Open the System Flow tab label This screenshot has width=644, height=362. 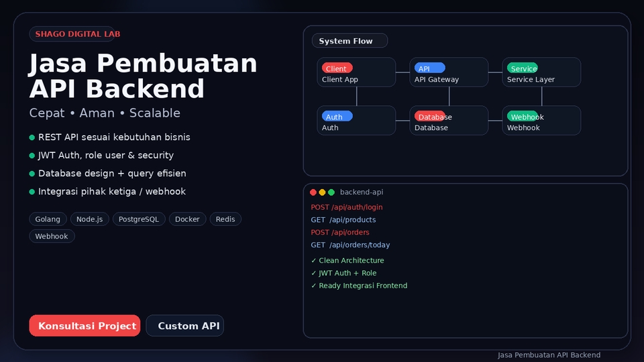pyautogui.click(x=350, y=41)
